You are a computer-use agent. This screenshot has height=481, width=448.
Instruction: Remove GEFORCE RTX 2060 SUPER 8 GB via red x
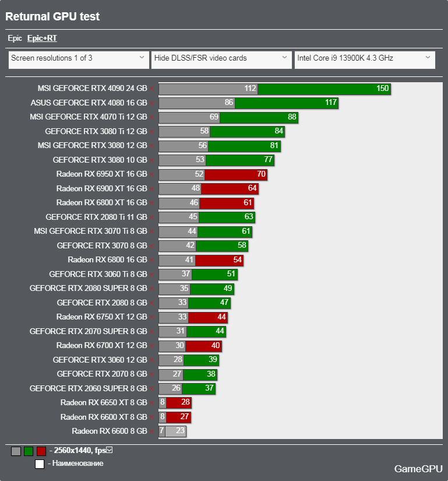pyautogui.click(x=151, y=389)
